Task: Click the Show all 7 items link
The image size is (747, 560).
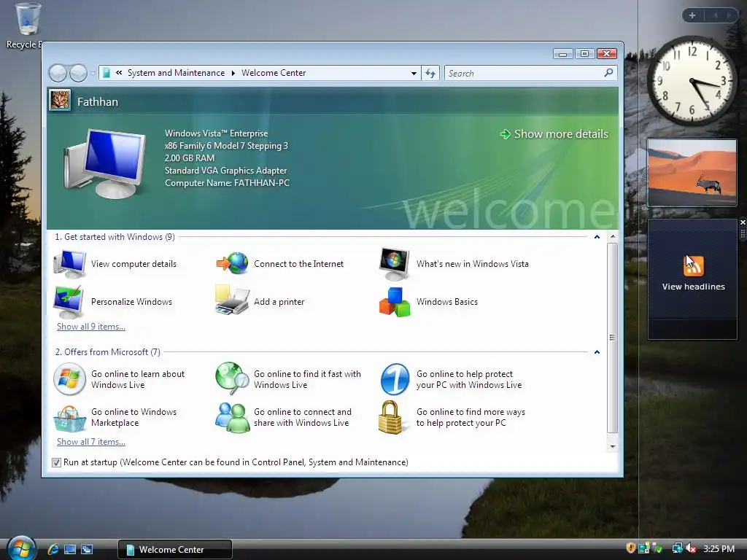Action: [x=91, y=442]
